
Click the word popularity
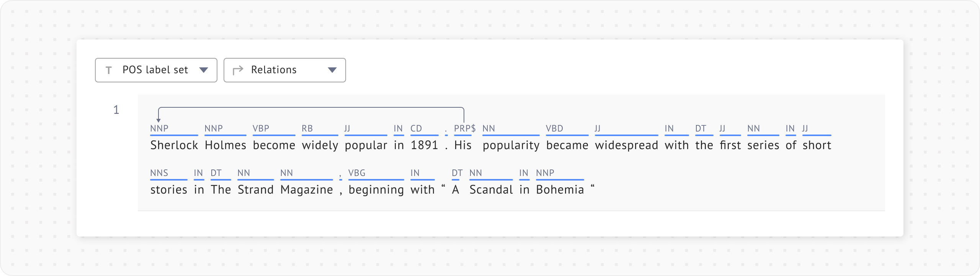[511, 145]
